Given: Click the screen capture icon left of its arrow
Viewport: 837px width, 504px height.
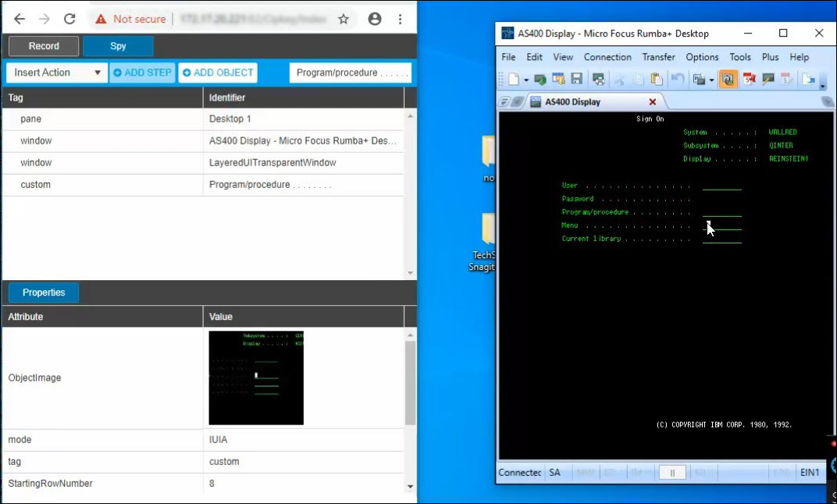Looking at the screenshot, I should click(699, 80).
